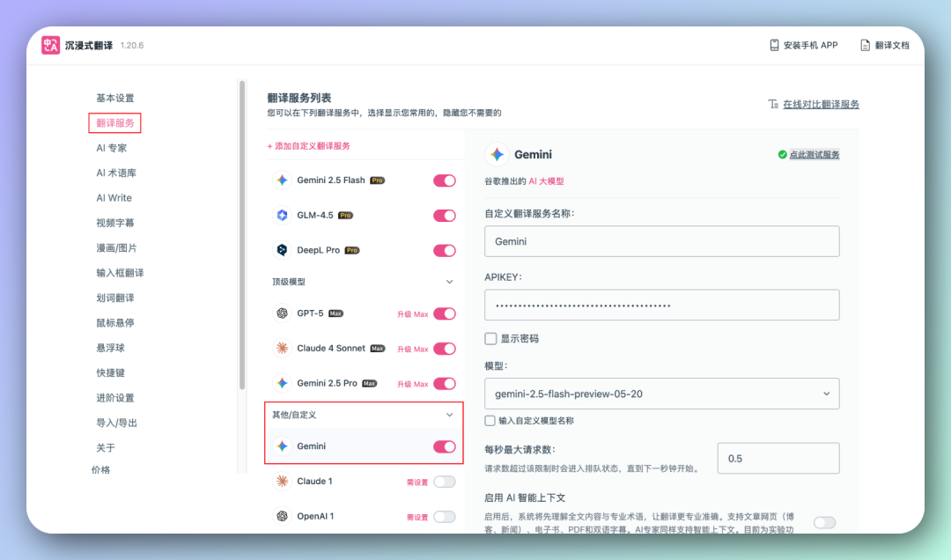Click the Claude 4 Sonnet starburst icon

(282, 349)
